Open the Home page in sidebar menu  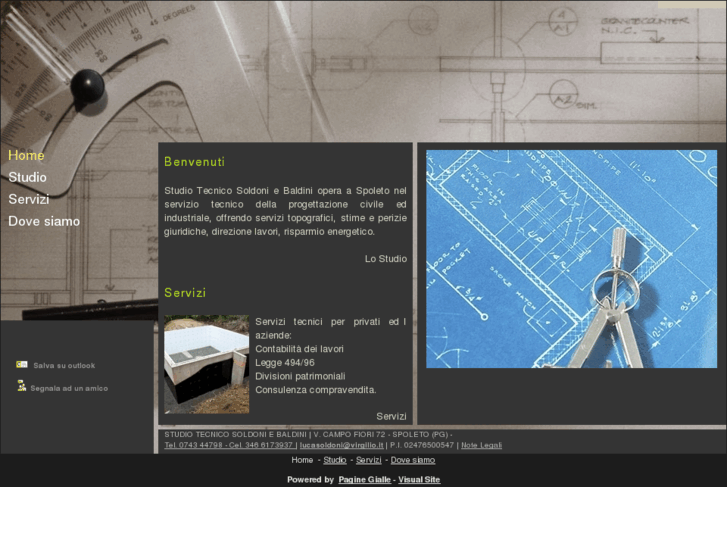[x=26, y=155]
